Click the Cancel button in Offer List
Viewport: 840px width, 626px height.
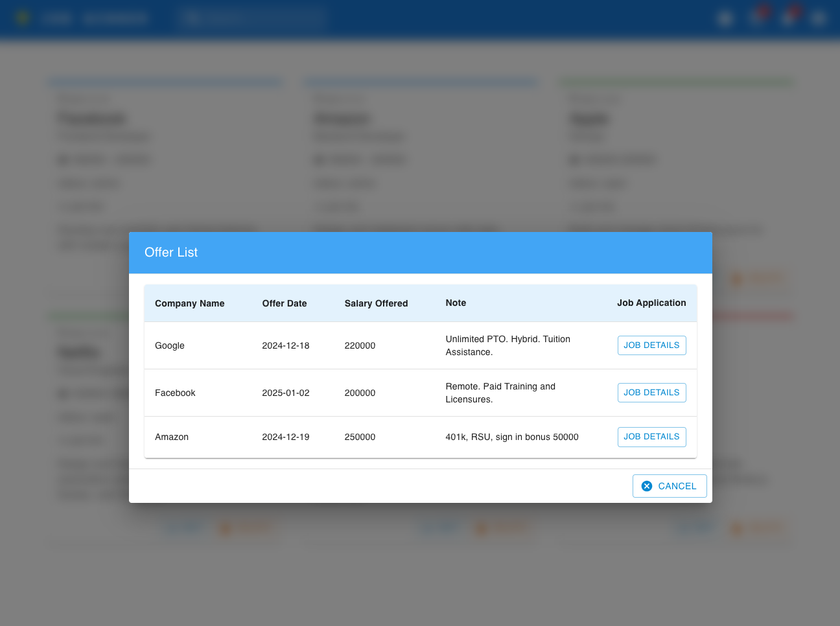[670, 486]
